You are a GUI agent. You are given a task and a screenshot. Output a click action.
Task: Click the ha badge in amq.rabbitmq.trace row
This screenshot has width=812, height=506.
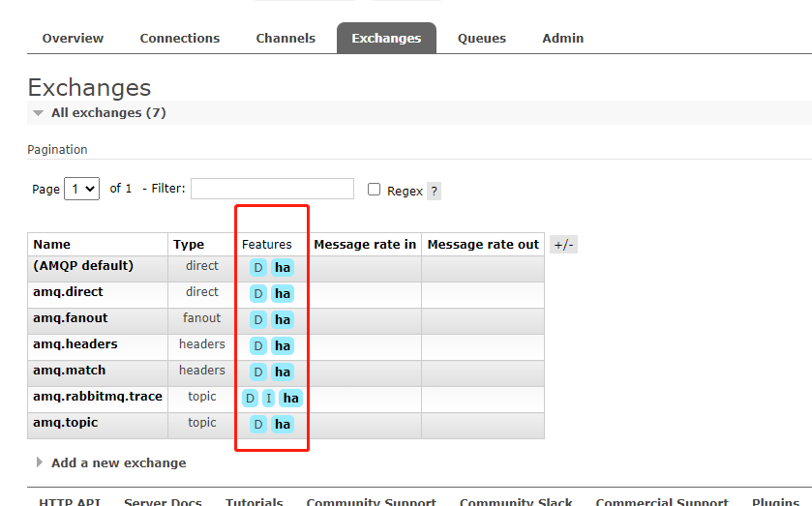(x=290, y=398)
